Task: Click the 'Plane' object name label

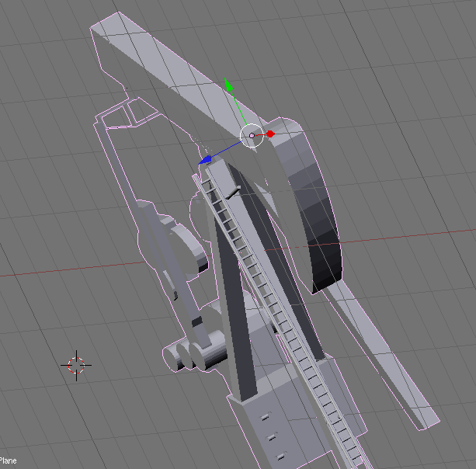Action: click(9, 460)
